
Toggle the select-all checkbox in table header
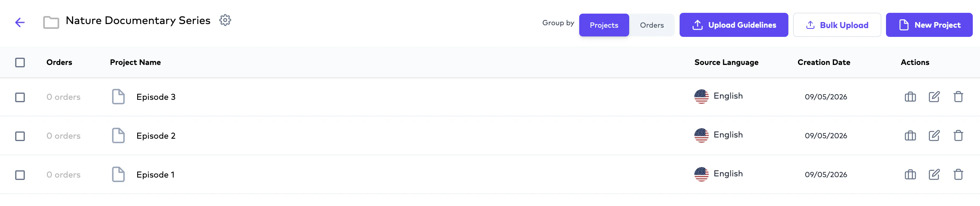pos(20,63)
